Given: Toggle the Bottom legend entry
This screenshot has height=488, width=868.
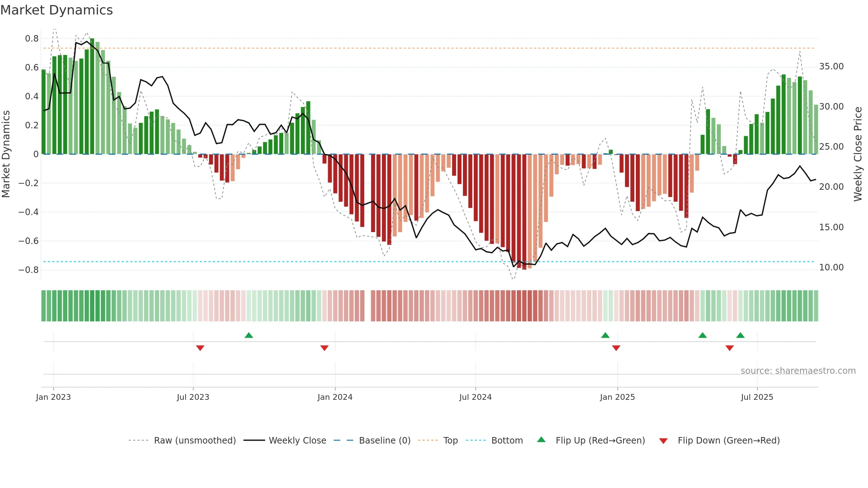Looking at the screenshot, I should pyautogui.click(x=494, y=440).
